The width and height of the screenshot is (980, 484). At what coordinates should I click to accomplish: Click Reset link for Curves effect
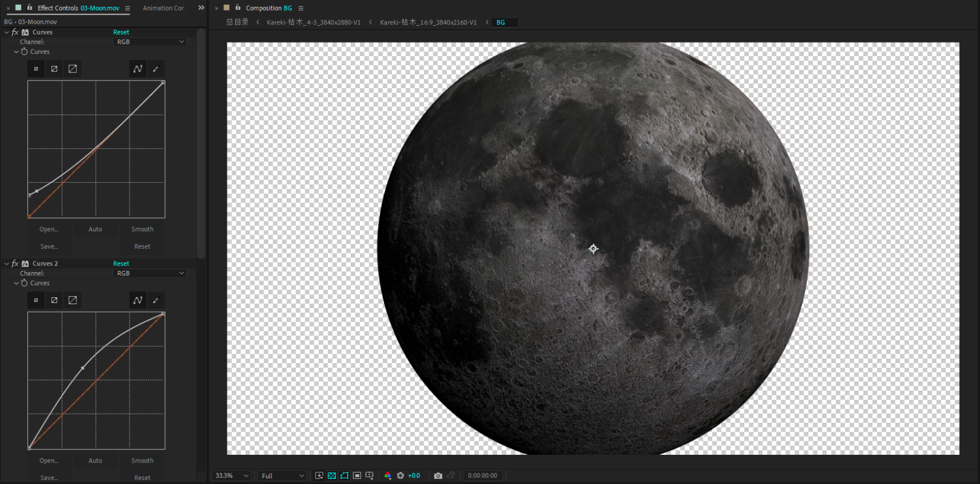tap(121, 32)
